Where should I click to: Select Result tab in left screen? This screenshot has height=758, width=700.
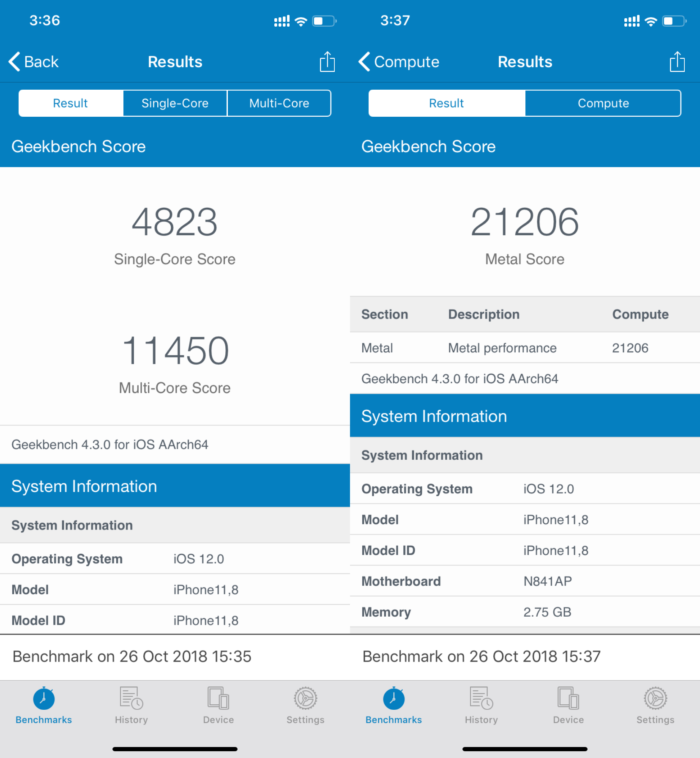(x=71, y=103)
